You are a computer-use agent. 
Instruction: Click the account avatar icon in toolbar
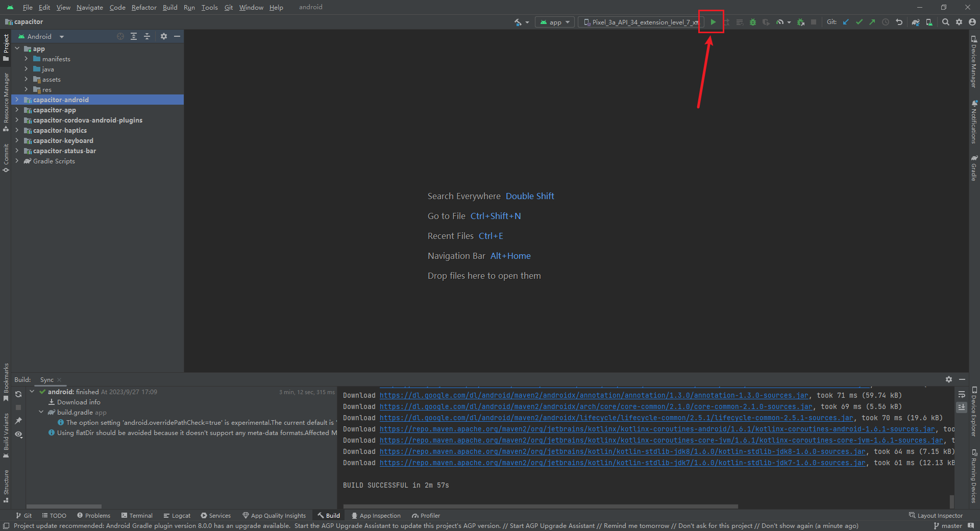pos(972,22)
